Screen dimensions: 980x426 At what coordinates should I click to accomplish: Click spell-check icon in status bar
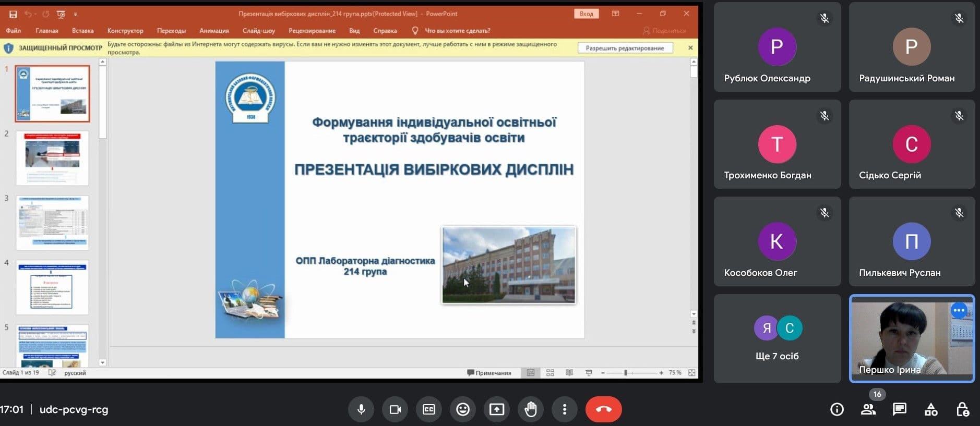[x=52, y=373]
